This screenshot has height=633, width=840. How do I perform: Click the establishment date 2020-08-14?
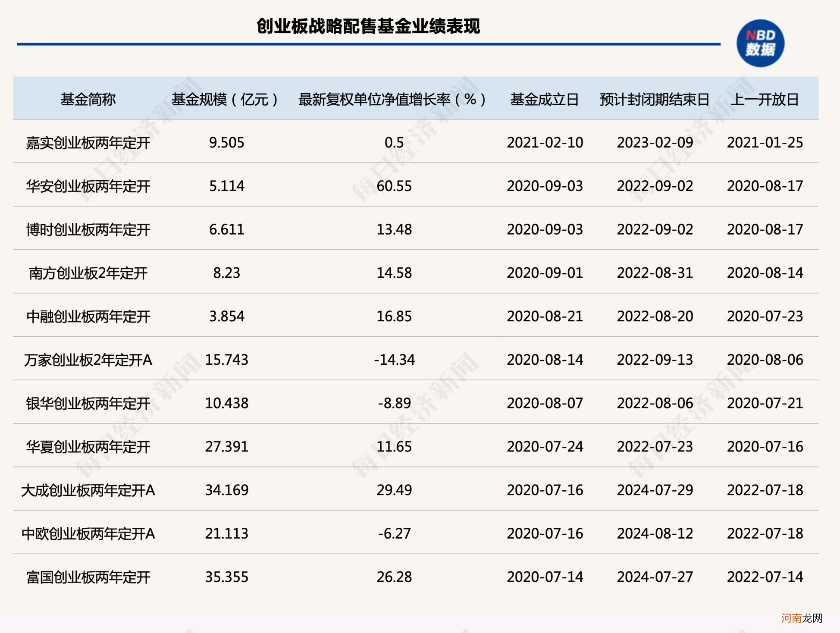point(545,360)
